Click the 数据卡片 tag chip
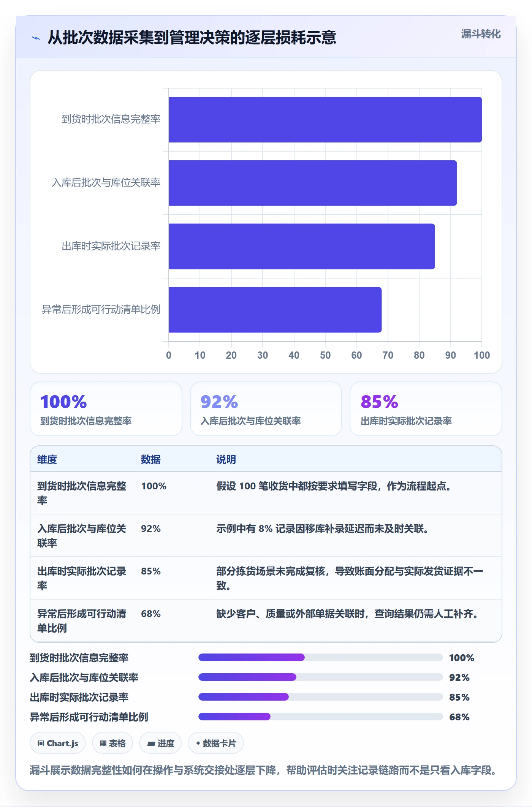The image size is (532, 807). (x=216, y=743)
